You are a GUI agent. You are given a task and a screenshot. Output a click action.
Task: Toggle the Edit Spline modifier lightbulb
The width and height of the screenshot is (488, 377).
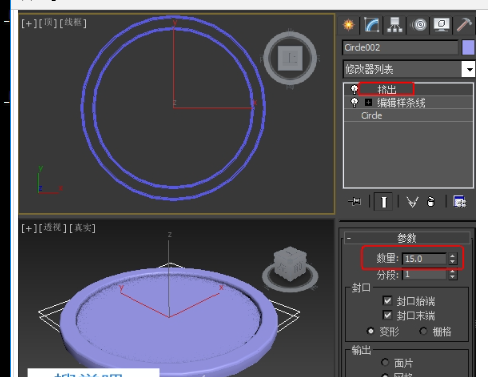pos(354,102)
